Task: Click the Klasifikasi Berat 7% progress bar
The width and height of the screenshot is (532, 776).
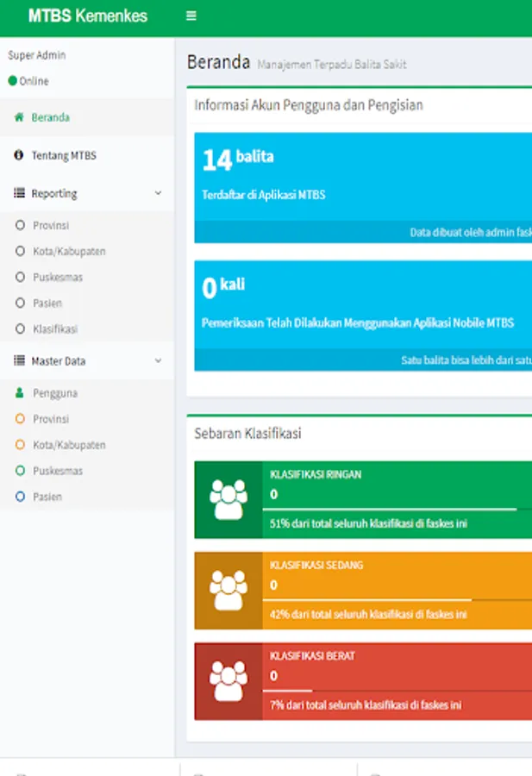Action: [397, 691]
